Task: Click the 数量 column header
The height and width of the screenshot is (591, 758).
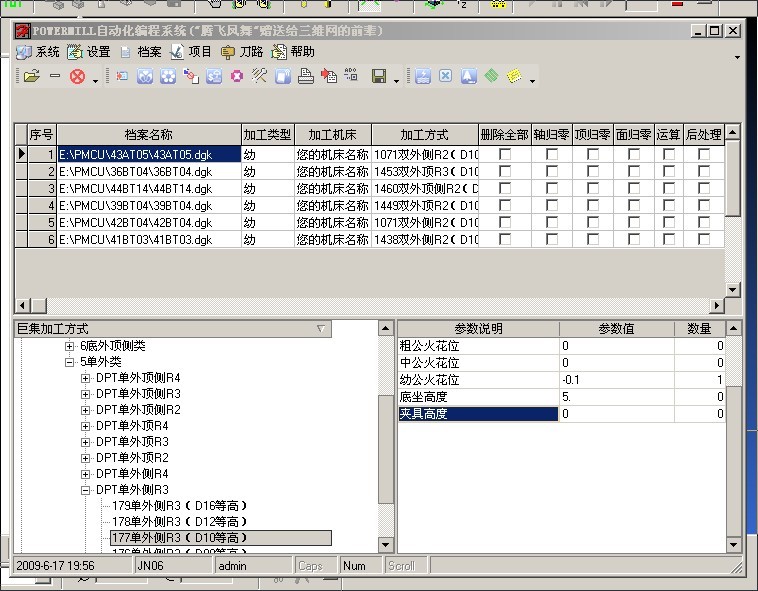Action: point(700,329)
